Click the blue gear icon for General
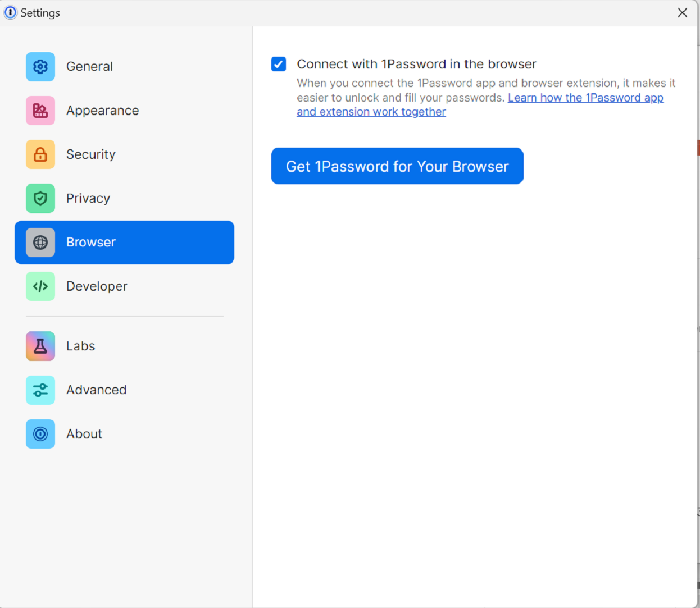Viewport: 700px width, 608px height. point(40,67)
